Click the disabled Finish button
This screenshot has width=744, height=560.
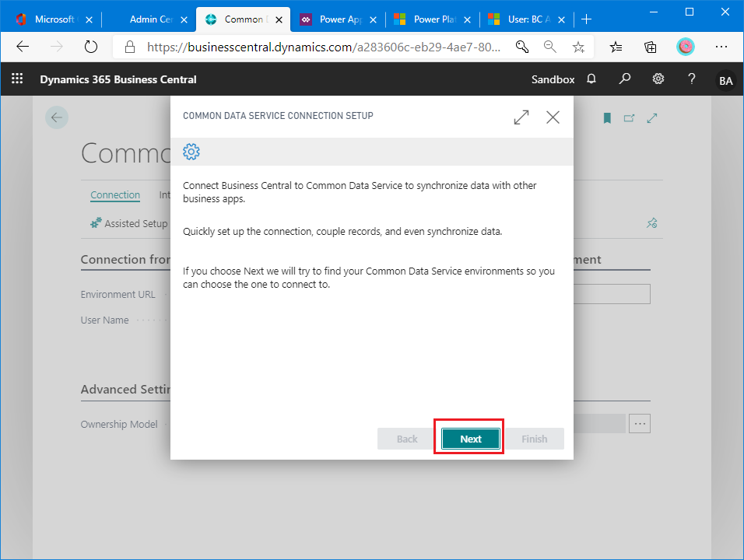click(535, 439)
